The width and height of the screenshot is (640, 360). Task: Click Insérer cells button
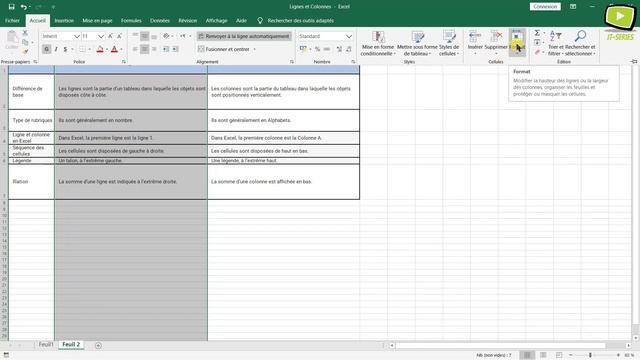(x=475, y=42)
